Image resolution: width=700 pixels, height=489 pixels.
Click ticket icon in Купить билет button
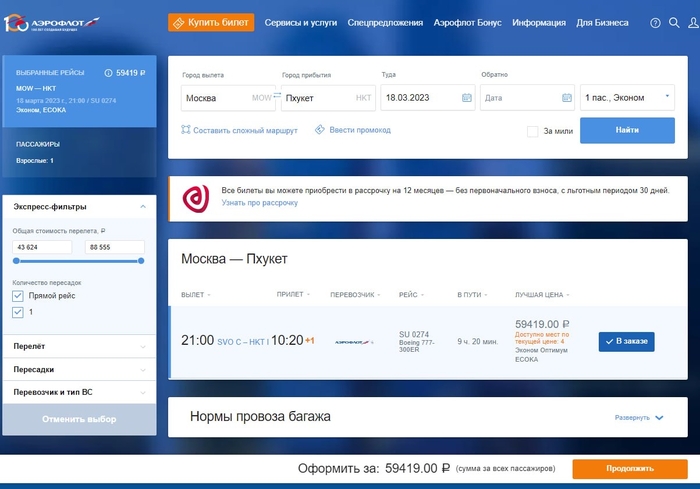pyautogui.click(x=179, y=23)
